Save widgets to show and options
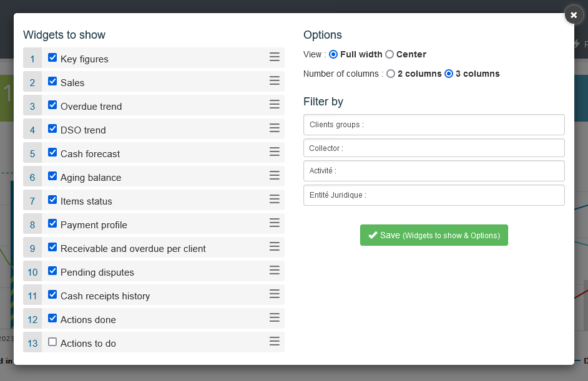This screenshot has width=588, height=381. click(x=434, y=235)
